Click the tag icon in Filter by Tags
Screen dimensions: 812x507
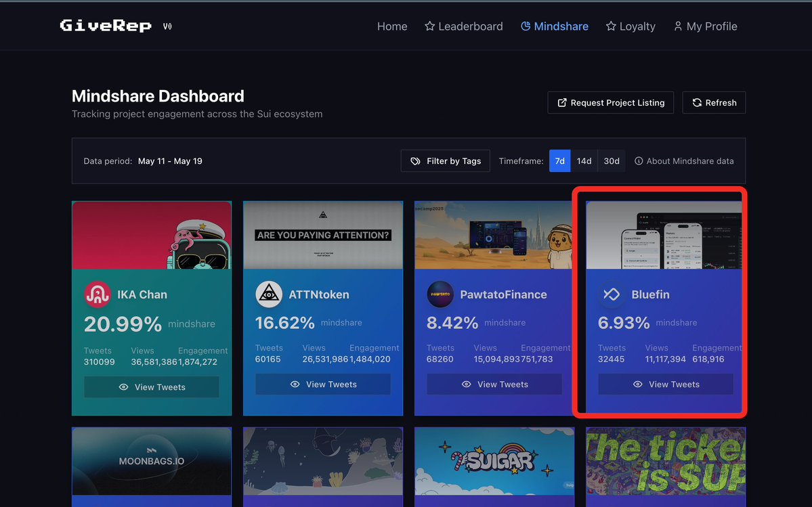415,161
